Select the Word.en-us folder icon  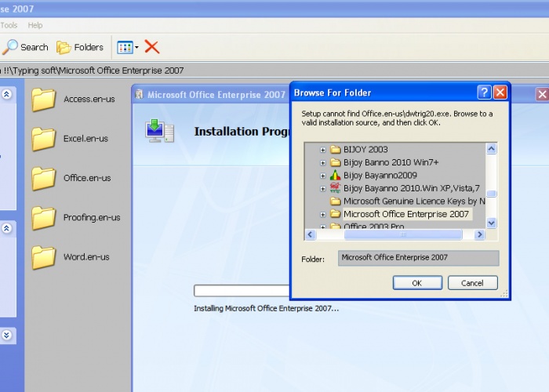click(x=43, y=258)
